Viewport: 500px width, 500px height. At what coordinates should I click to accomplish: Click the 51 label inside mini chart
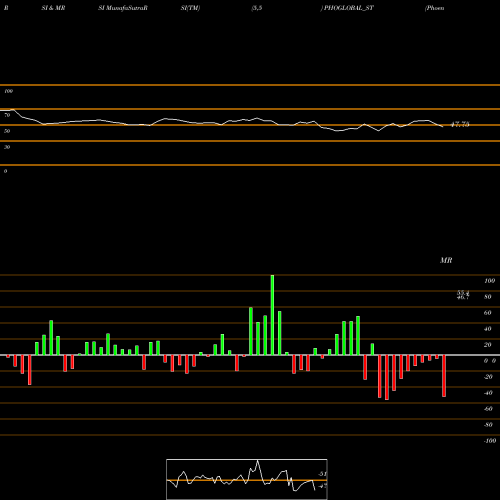pyautogui.click(x=322, y=474)
